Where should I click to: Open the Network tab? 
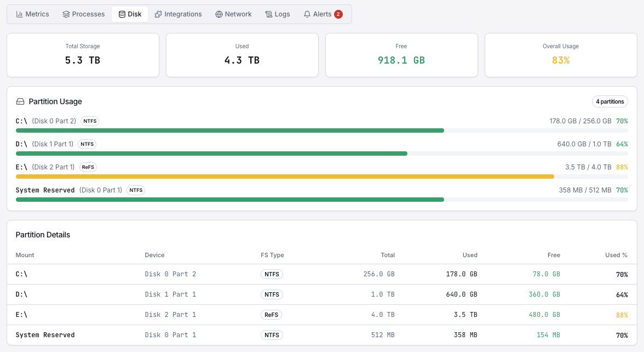click(x=233, y=14)
